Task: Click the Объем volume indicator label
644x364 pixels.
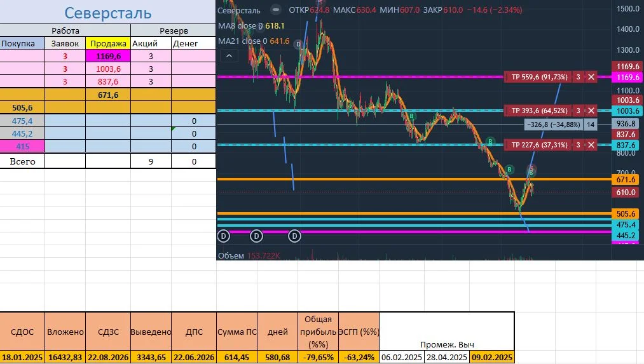Action: (x=231, y=255)
